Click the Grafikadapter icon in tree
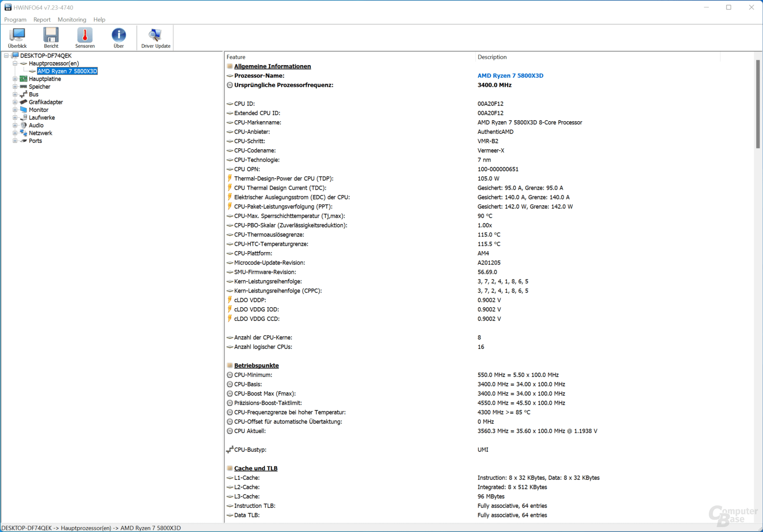The height and width of the screenshot is (532, 763). click(x=23, y=102)
